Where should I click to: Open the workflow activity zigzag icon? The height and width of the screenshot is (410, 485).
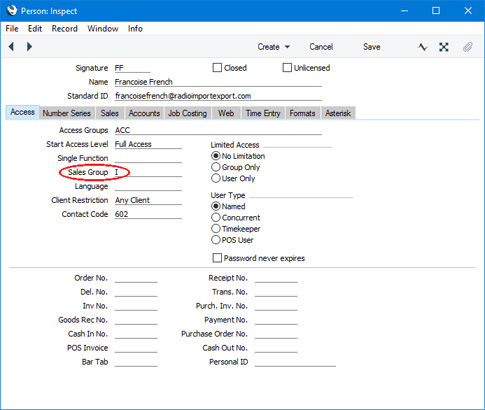coord(422,47)
